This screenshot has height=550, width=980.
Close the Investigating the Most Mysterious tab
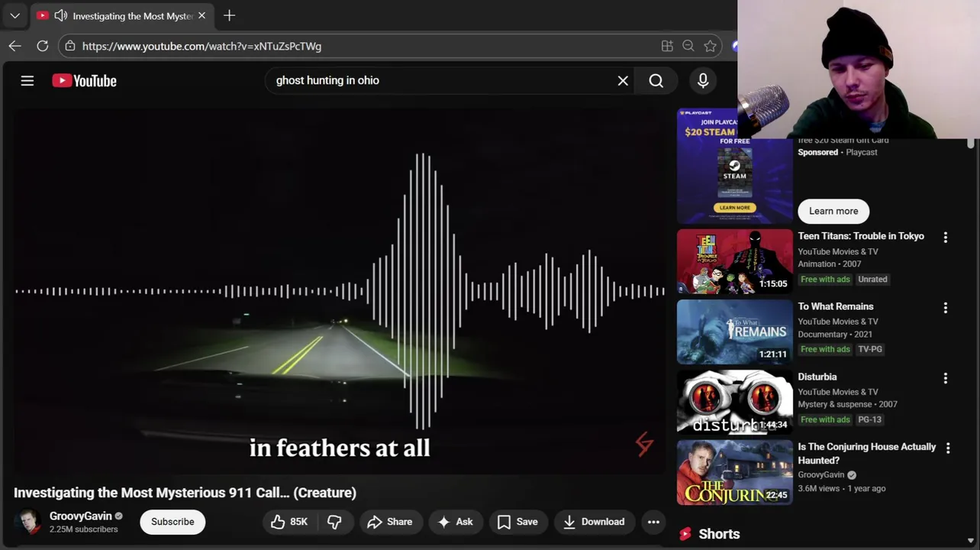coord(201,15)
